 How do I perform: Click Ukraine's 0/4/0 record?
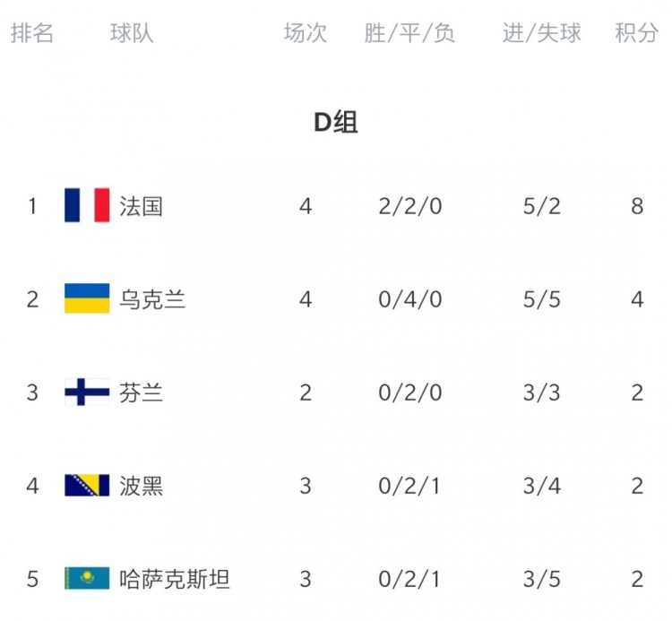(x=410, y=299)
